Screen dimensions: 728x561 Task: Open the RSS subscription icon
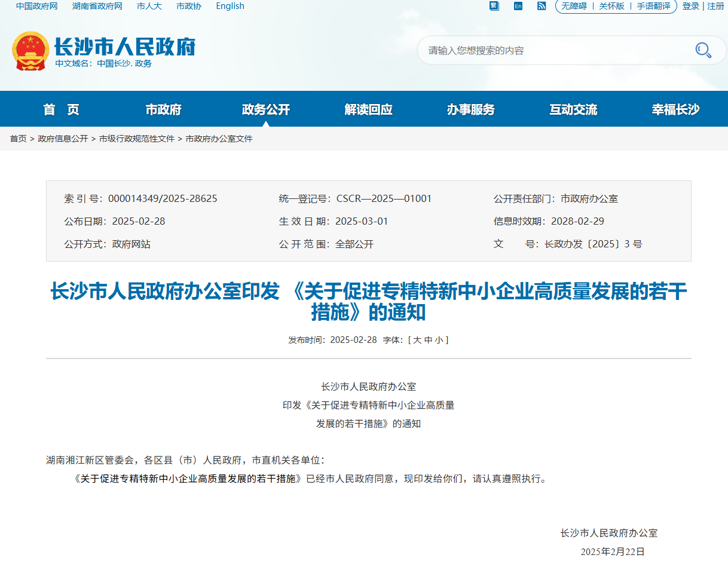tap(542, 6)
